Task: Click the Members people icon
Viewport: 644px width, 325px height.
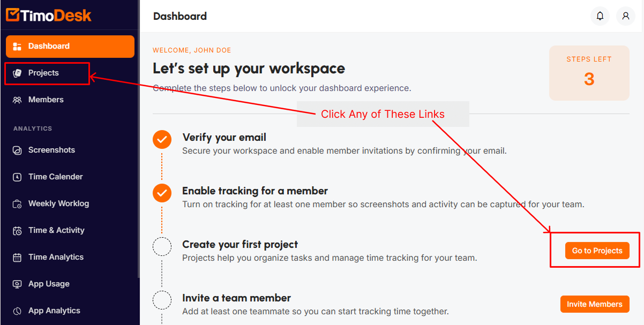Action: click(x=17, y=100)
